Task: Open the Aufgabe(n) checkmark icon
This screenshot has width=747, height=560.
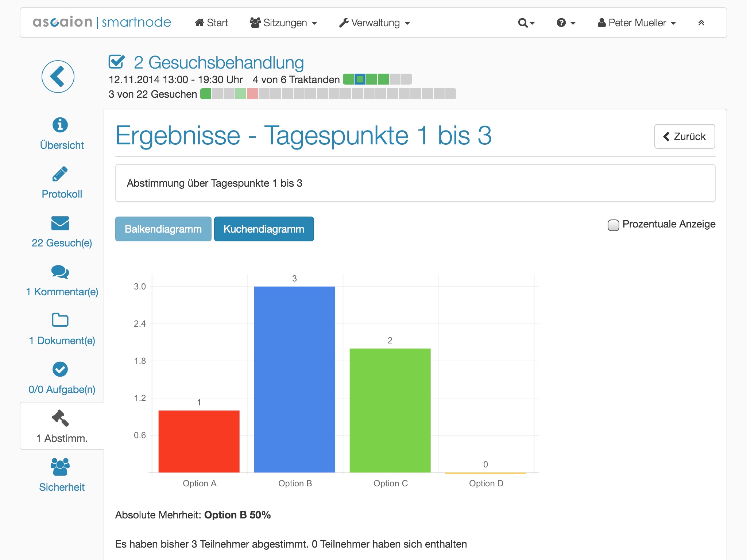Action: click(60, 369)
